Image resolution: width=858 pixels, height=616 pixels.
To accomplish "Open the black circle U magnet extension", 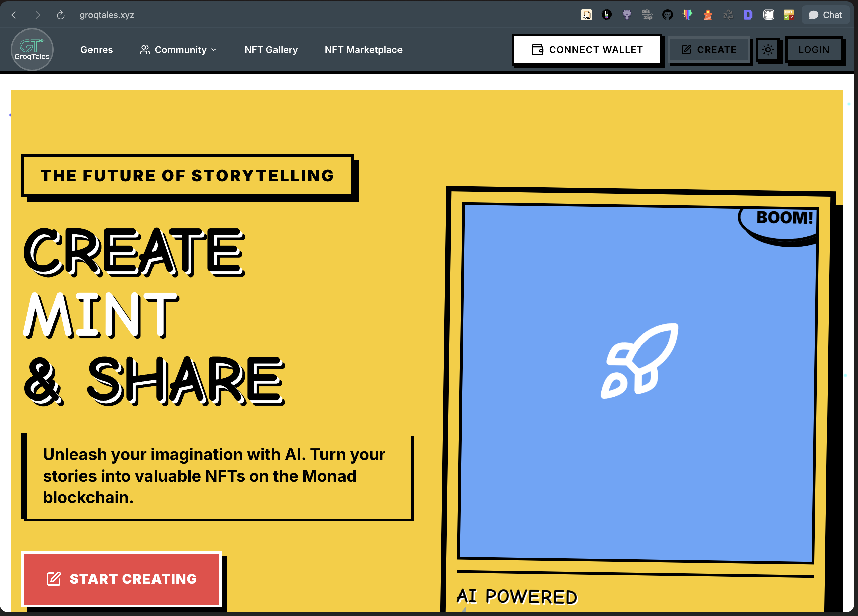I will point(606,15).
